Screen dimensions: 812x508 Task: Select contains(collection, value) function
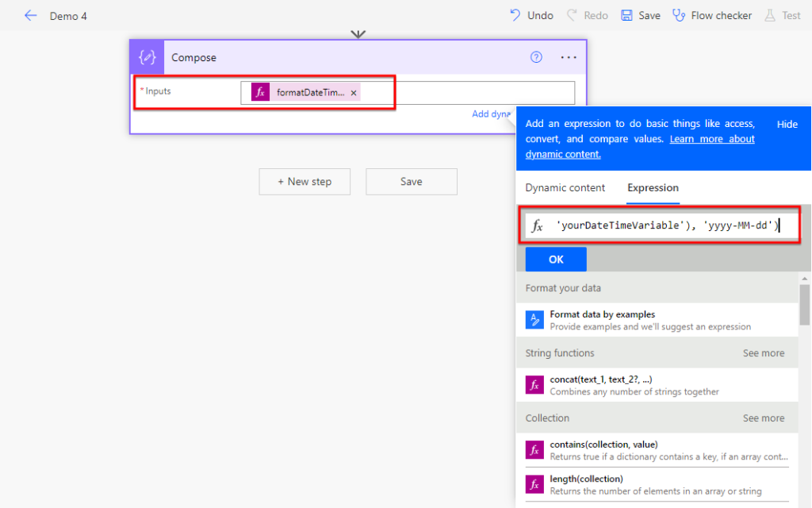click(x=657, y=450)
